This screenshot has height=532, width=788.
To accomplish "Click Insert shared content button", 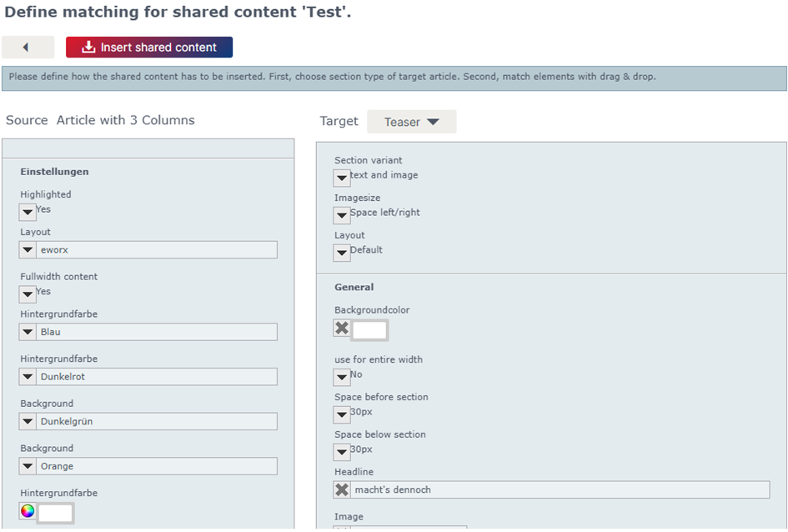I will point(149,48).
